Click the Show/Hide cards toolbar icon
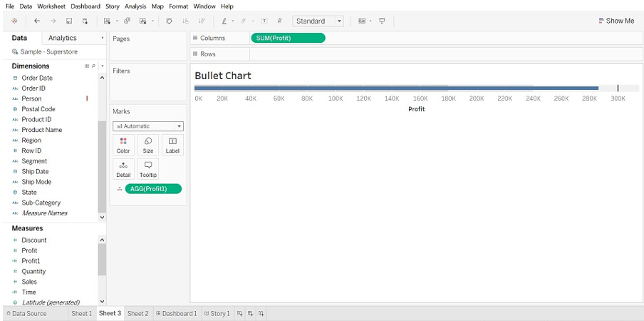This screenshot has width=644, height=321. click(362, 21)
